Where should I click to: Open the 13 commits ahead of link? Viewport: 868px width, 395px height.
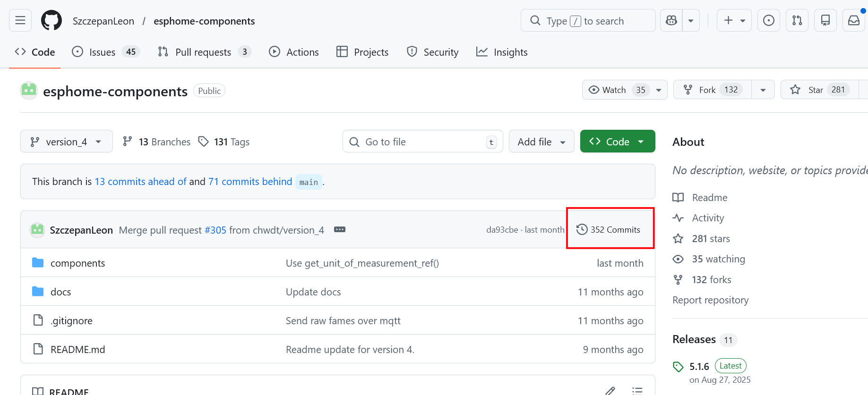140,182
